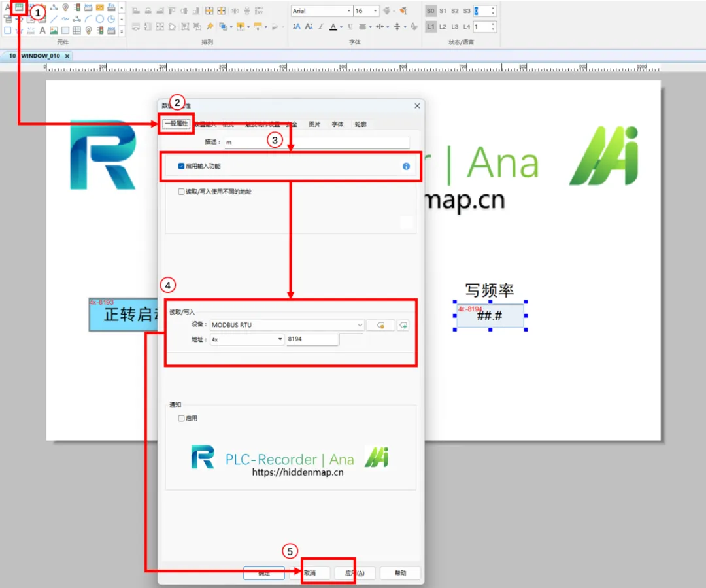Select state S2 button

click(x=455, y=11)
